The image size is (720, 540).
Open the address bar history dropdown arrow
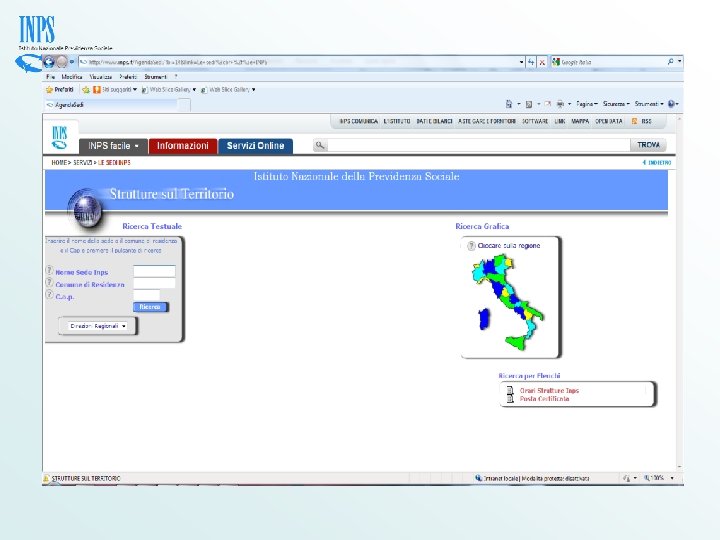click(x=521, y=62)
